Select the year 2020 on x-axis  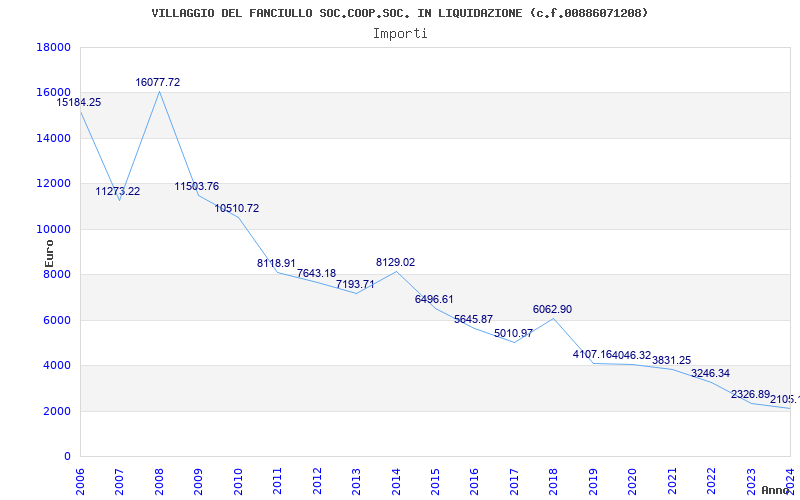pos(632,481)
